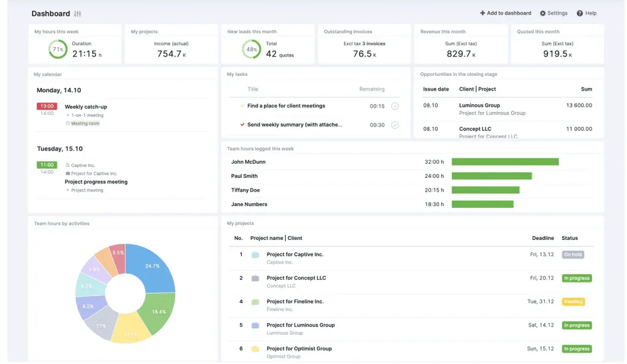Click the Project for Concept LLC briefcase icon
This screenshot has height=364, width=627.
tap(255, 278)
